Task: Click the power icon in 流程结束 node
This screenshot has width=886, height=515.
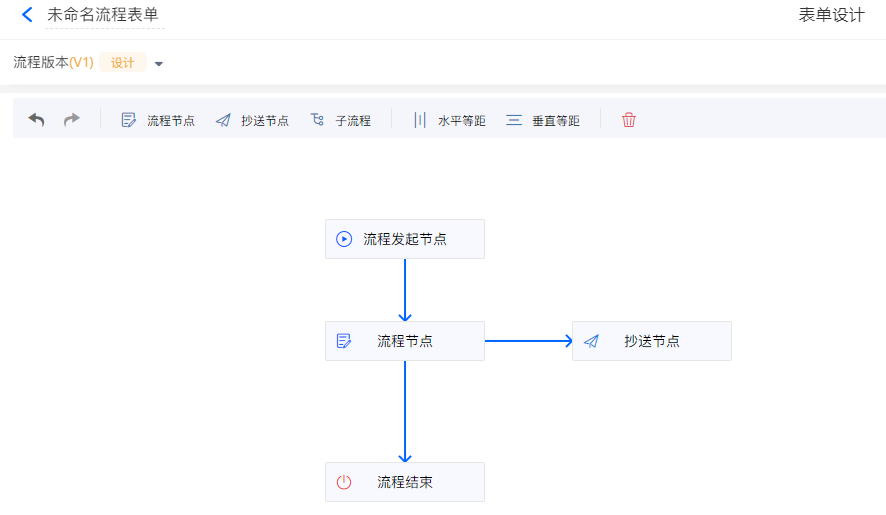Action: (344, 482)
